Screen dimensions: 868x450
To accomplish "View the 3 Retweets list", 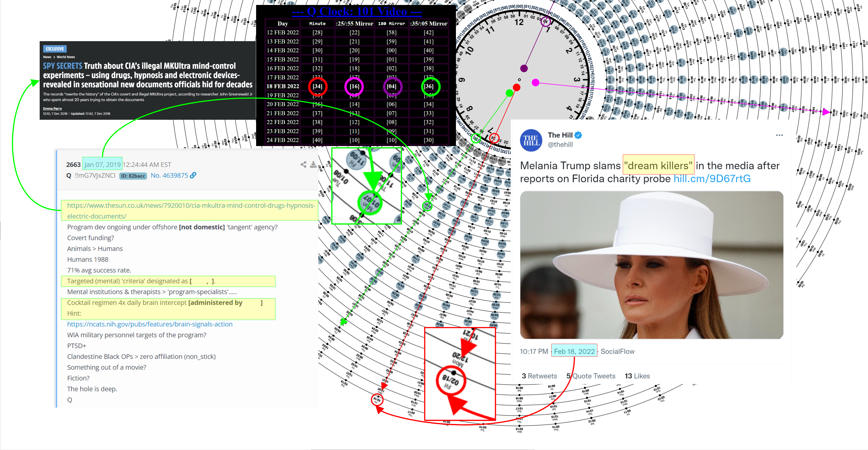I will pos(539,376).
